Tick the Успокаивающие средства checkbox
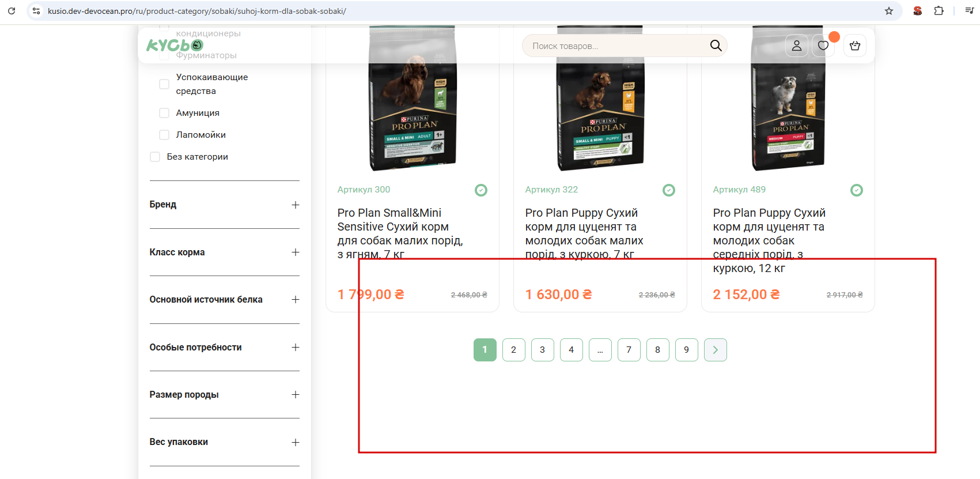 (x=164, y=84)
